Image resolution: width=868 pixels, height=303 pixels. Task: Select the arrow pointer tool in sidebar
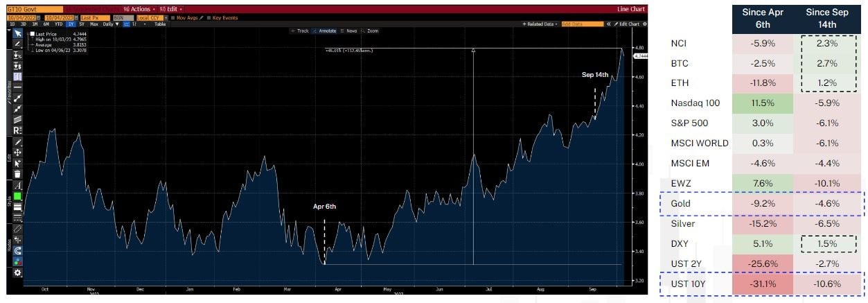tap(17, 33)
